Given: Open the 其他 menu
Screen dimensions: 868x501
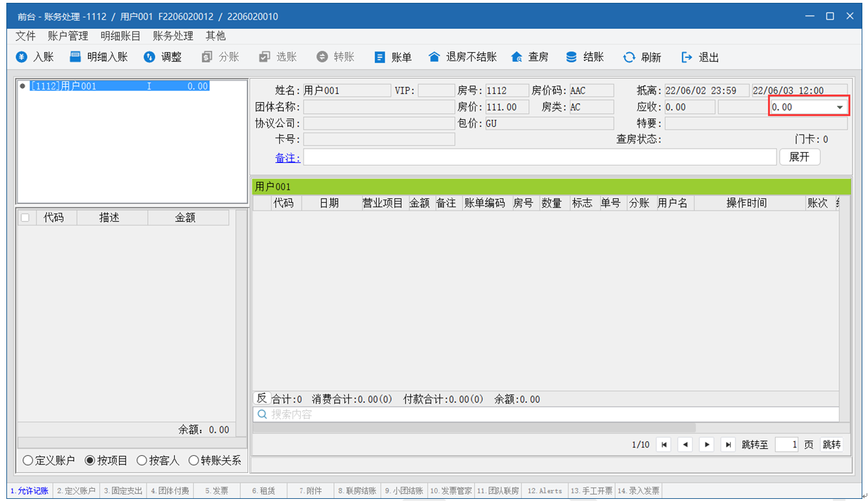Looking at the screenshot, I should [216, 36].
